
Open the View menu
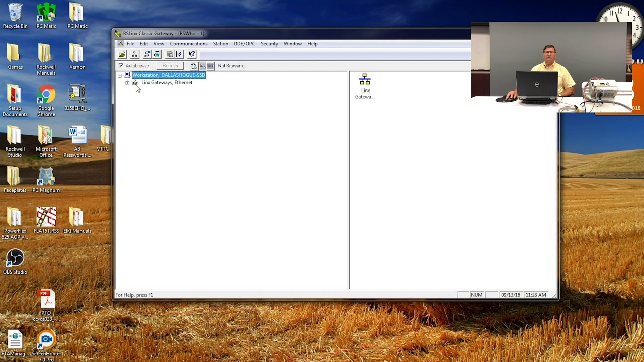point(158,44)
